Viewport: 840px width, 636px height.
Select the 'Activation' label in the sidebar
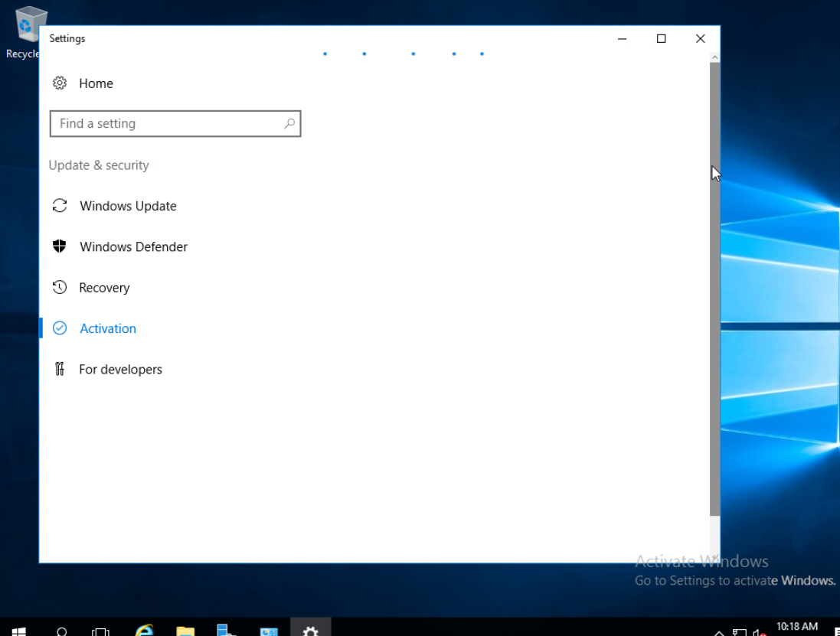click(108, 328)
